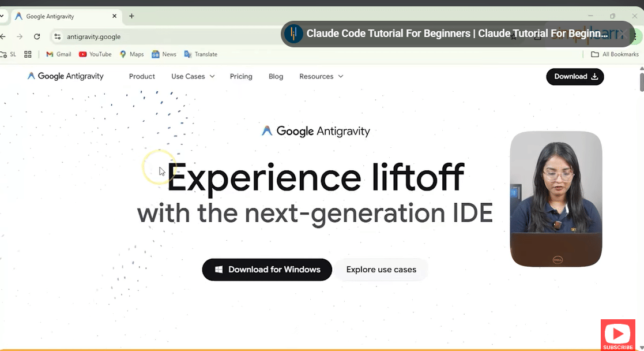644x351 pixels.
Task: Open All Bookmarks in the bookmarks bar
Action: coord(615,54)
